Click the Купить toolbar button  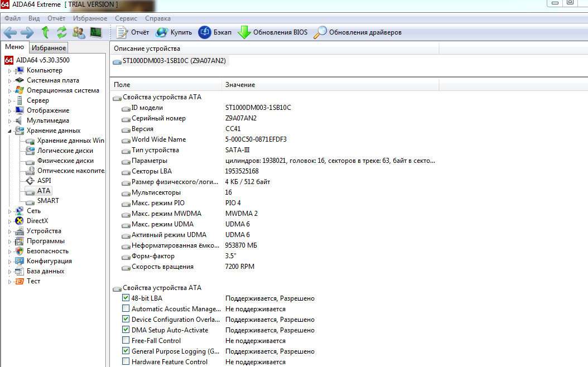click(x=173, y=32)
